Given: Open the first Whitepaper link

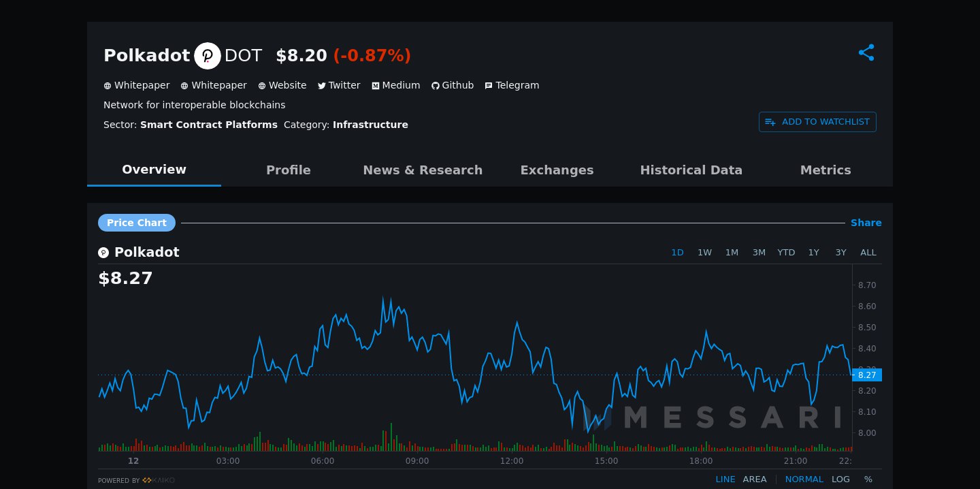Looking at the screenshot, I should click(142, 85).
